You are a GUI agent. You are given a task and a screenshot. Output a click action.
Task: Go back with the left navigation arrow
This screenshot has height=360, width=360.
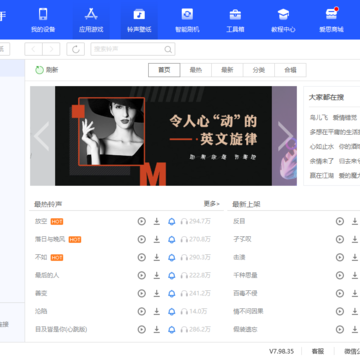[33, 49]
